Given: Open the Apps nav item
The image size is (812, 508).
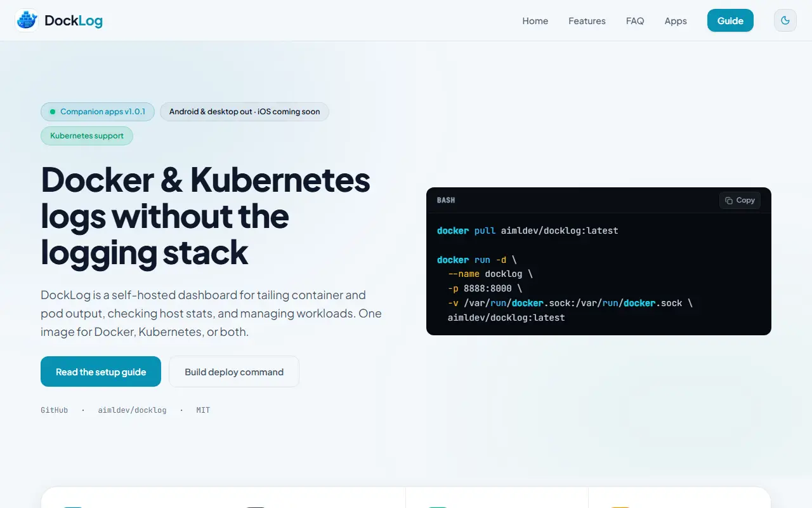Looking at the screenshot, I should (x=676, y=21).
